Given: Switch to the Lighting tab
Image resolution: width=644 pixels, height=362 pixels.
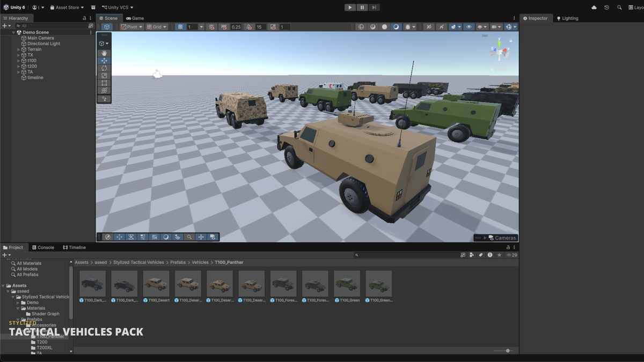Looking at the screenshot, I should point(567,18).
